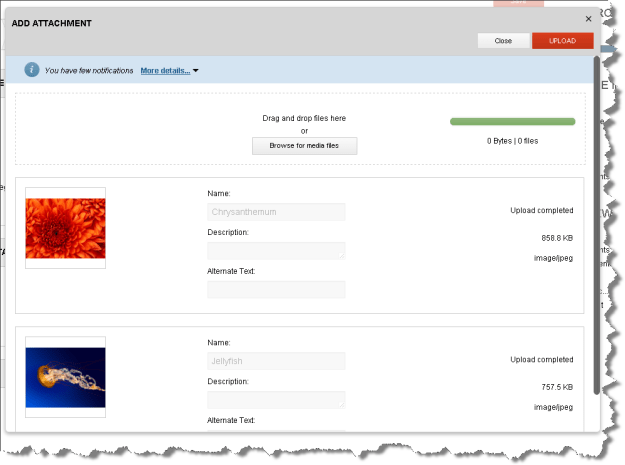Click the '0 Bytes | 0 files' counter
Viewport: 625px width, 465px height.
pyautogui.click(x=513, y=141)
